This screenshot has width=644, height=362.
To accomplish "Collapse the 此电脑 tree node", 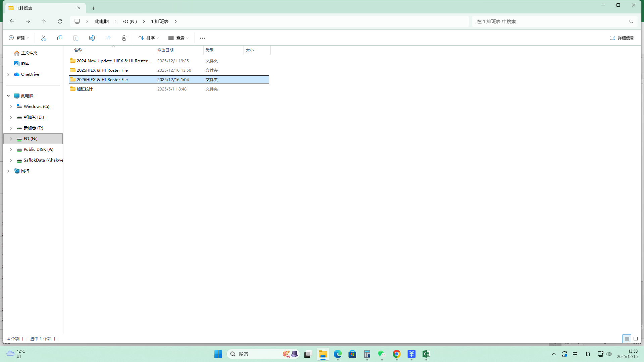I will (x=8, y=96).
